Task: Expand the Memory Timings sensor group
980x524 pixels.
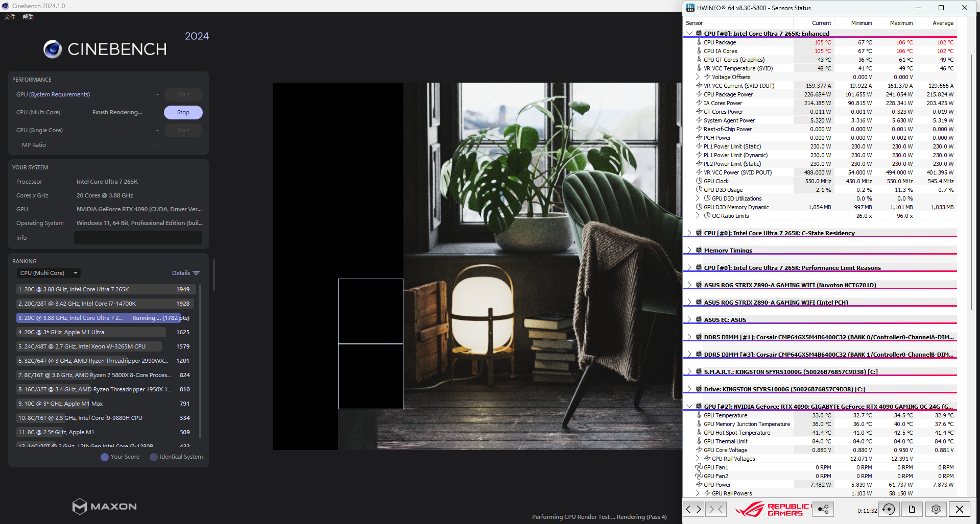Action: click(x=689, y=251)
